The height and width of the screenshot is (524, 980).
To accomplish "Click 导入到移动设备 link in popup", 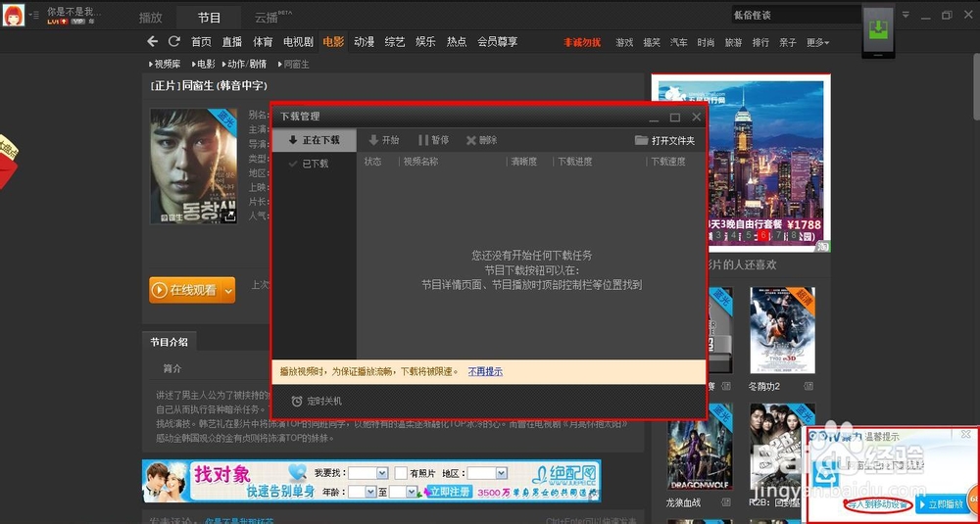I will tap(877, 504).
